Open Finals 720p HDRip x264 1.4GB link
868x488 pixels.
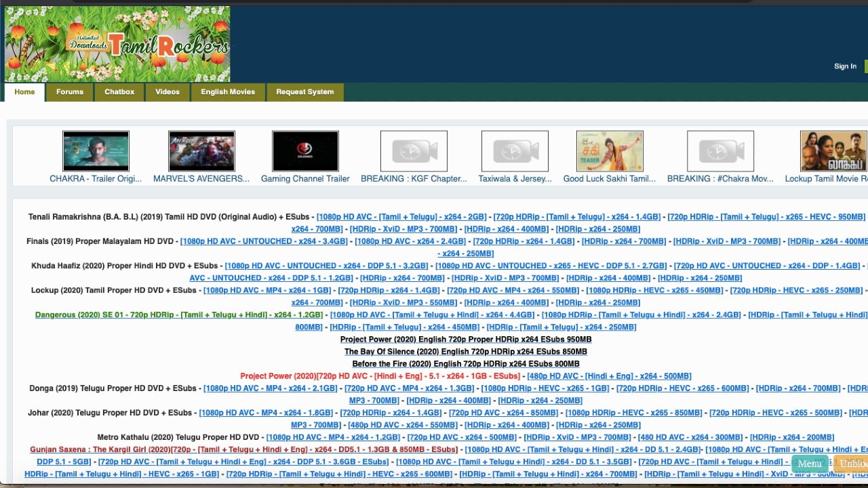coord(524,241)
